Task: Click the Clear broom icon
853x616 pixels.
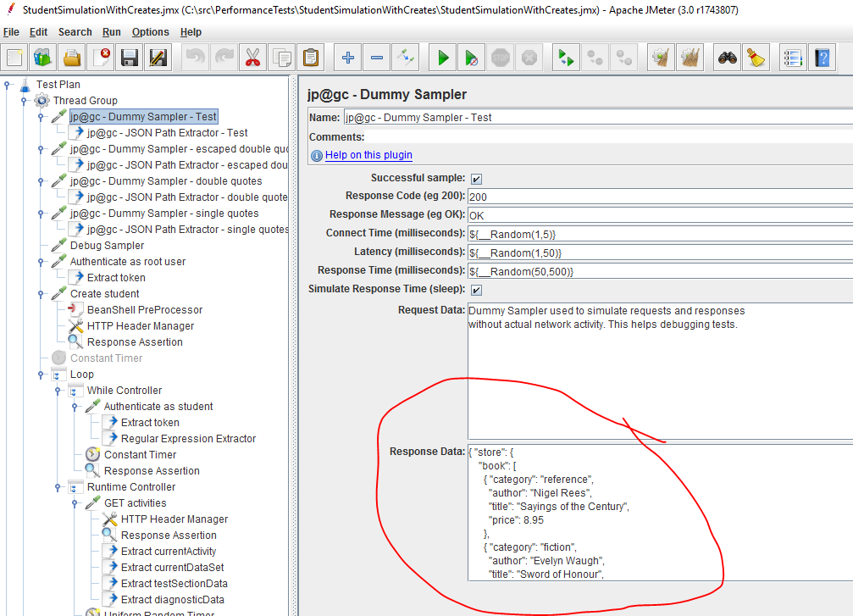Action: [661, 57]
